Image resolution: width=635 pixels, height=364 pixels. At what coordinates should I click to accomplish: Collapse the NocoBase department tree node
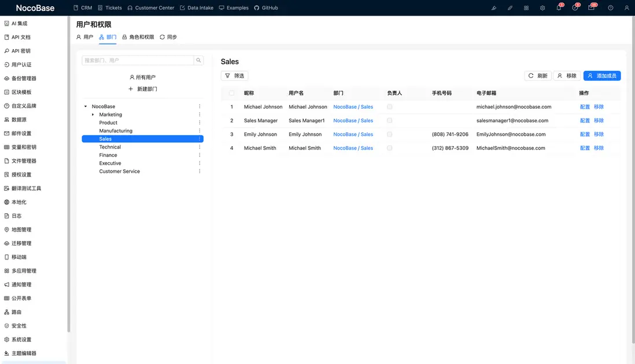[x=86, y=106]
